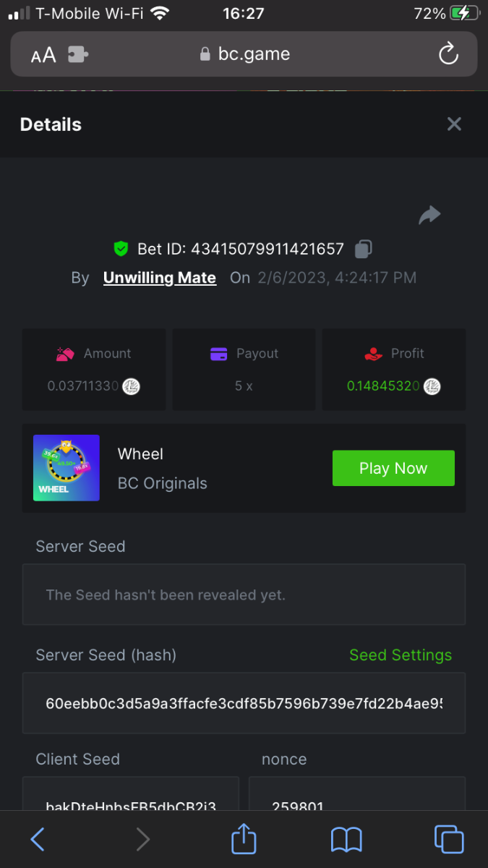
Task: Reload the bc.game page
Action: (448, 54)
